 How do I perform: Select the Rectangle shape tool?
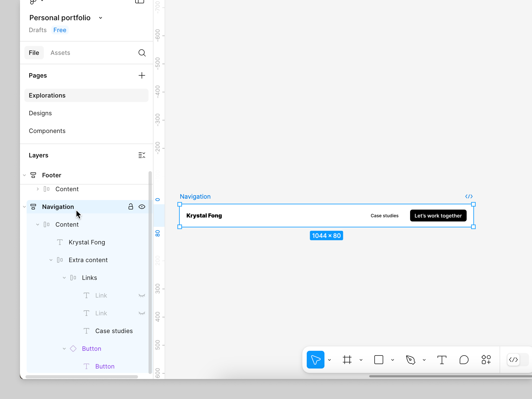(378, 360)
